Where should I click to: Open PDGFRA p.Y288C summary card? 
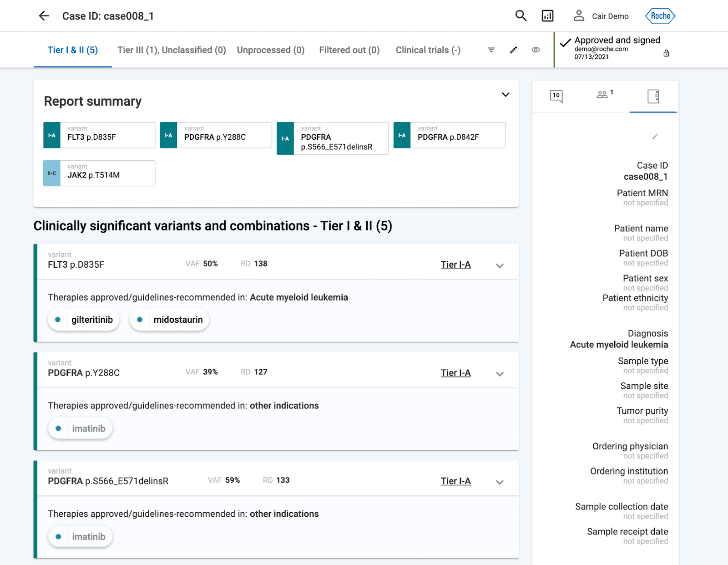(216, 135)
